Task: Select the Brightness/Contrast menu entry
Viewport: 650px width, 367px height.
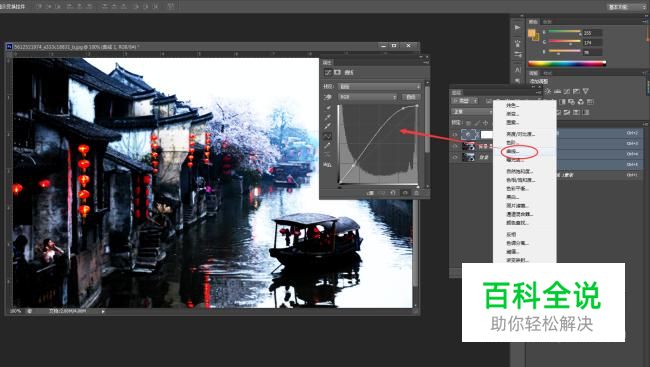Action: click(x=520, y=134)
